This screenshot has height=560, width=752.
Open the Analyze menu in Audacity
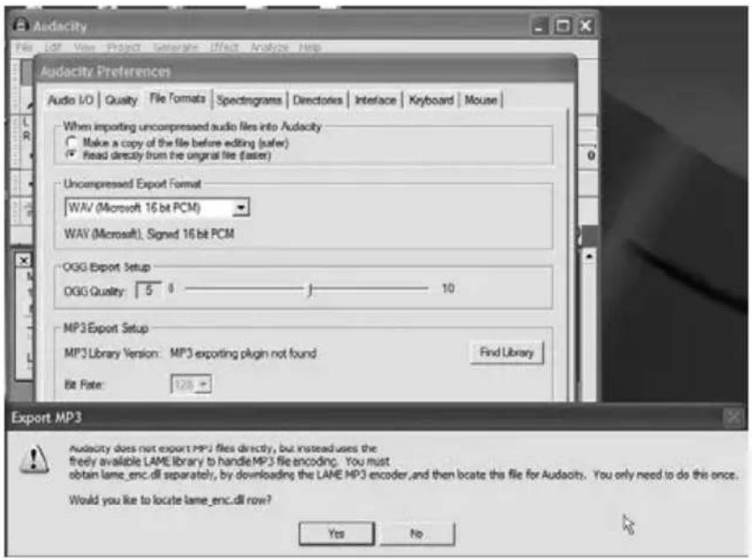269,47
